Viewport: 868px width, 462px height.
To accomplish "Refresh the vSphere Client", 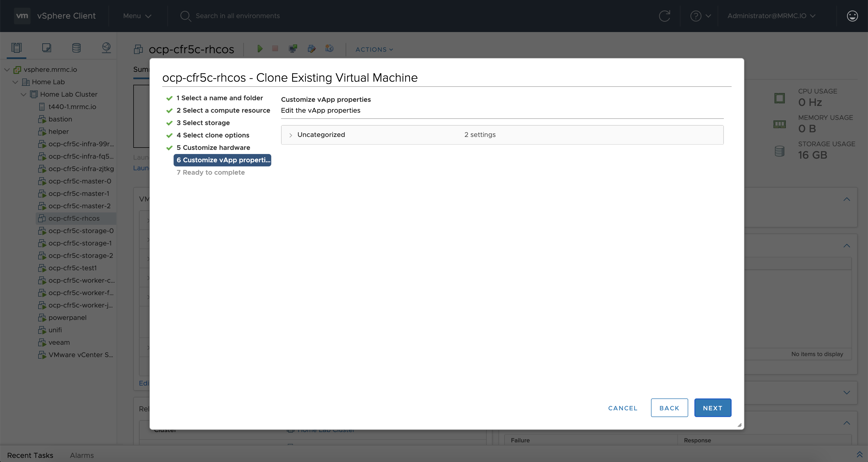I will (x=665, y=16).
